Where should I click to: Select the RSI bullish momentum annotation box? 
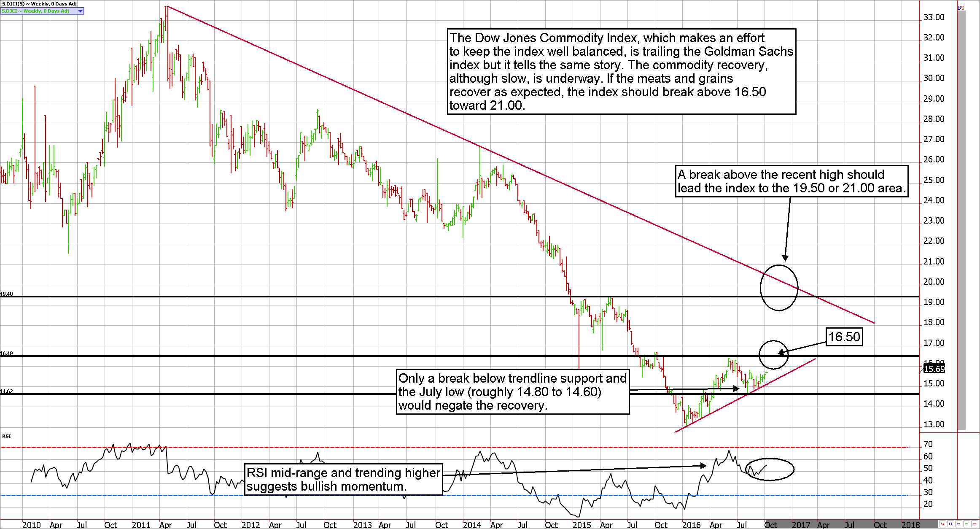point(343,479)
